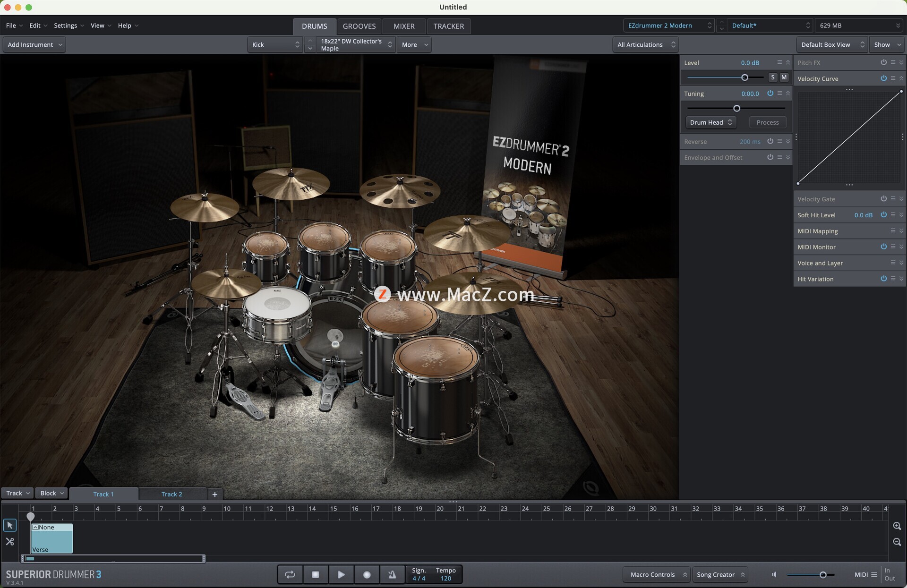Toggle the metronome icon

coord(392,574)
